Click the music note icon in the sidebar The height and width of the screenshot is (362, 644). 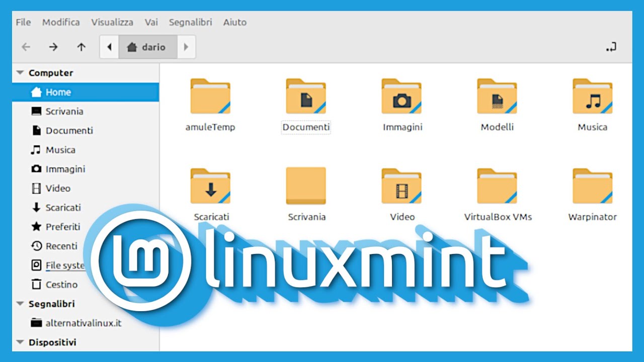[x=36, y=150]
